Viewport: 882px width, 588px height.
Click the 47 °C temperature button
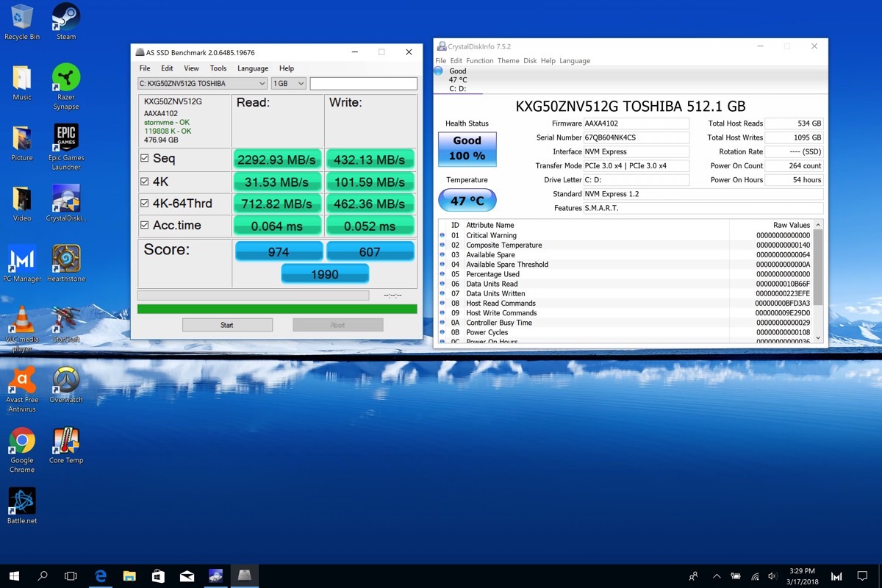click(x=467, y=201)
